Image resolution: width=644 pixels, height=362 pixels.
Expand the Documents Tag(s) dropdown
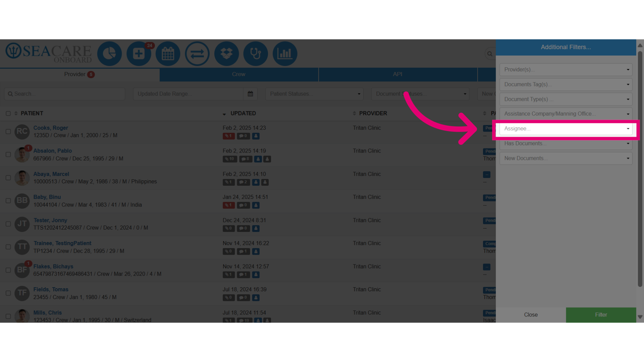tap(566, 84)
